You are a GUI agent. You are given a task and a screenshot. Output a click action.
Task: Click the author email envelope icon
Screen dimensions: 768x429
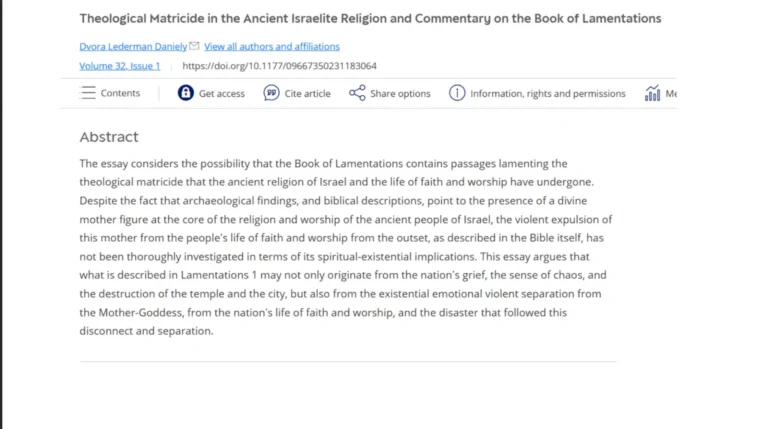pos(194,46)
